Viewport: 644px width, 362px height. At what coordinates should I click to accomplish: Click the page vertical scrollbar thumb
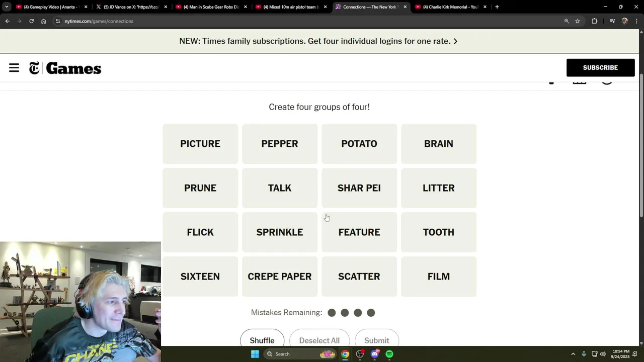[x=641, y=146]
